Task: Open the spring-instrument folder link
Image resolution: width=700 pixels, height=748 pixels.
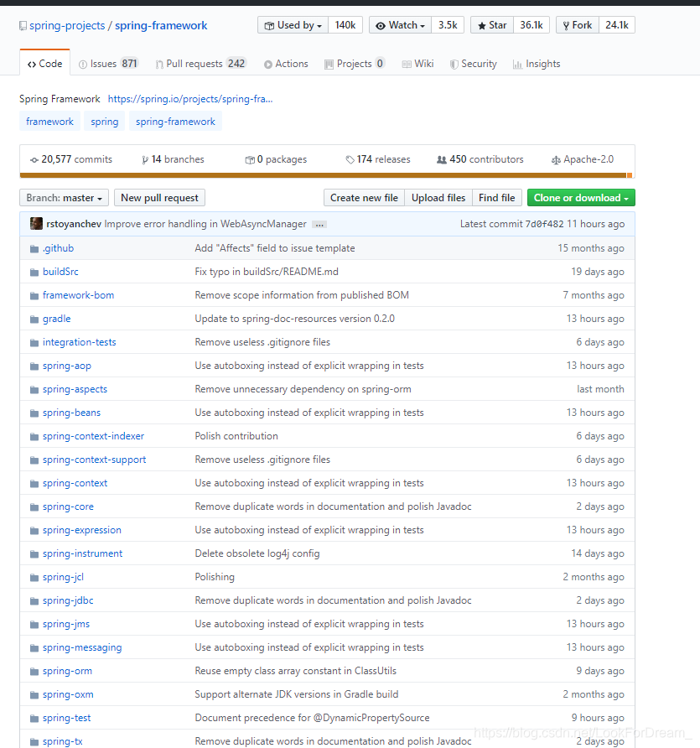Action: pos(82,553)
